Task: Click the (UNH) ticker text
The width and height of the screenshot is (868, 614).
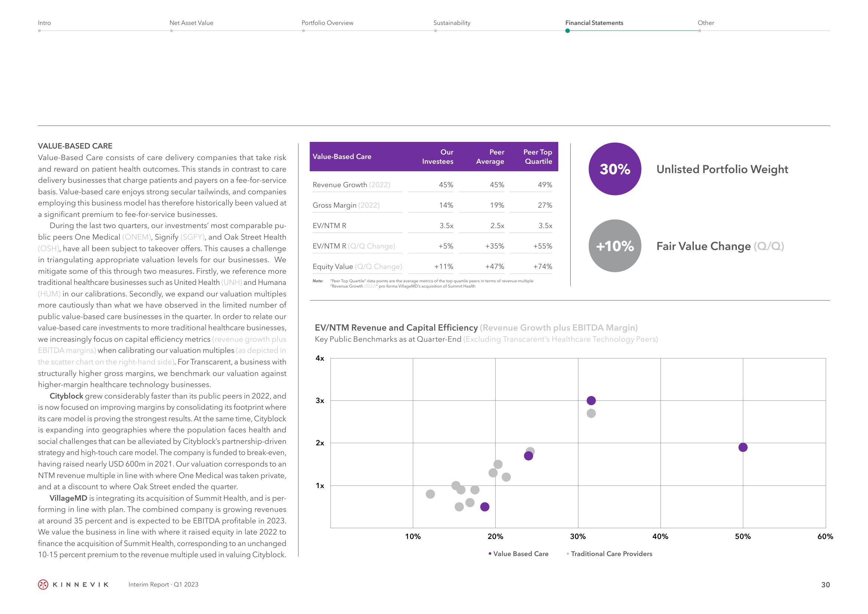Action: click(231, 283)
